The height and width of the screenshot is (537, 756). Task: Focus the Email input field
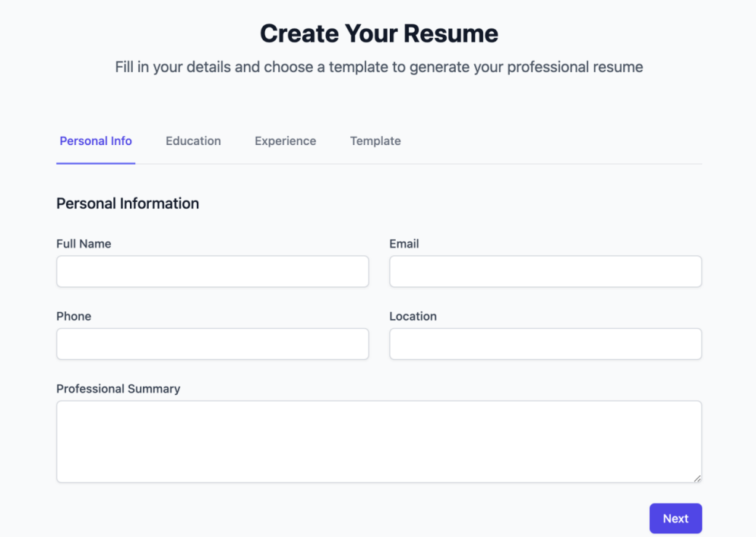click(546, 271)
